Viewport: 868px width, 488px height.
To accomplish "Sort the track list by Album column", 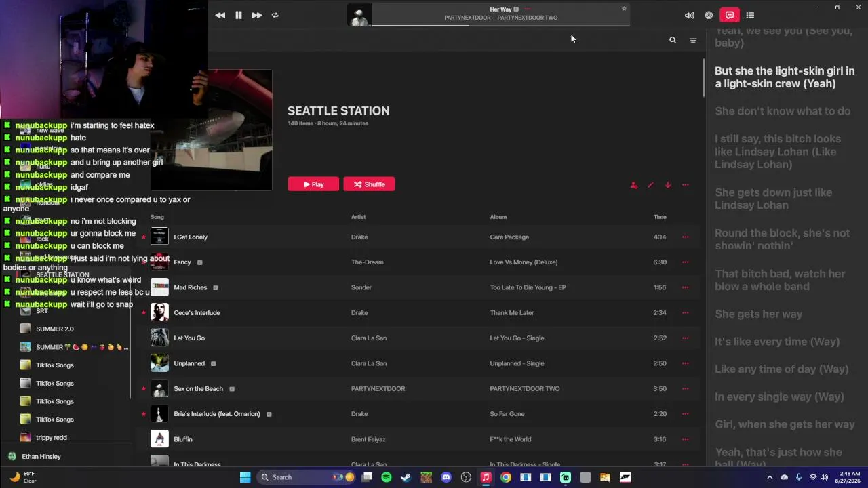I will [498, 217].
